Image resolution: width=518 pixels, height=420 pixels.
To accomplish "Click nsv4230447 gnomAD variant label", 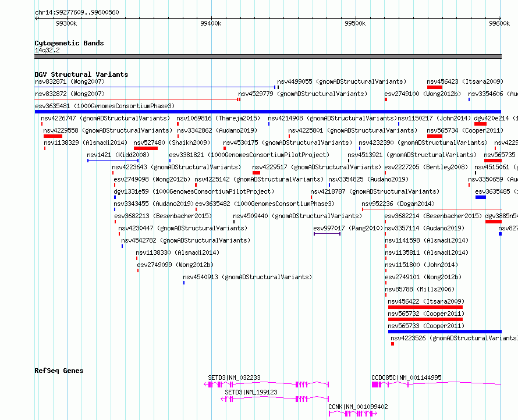I will pos(183,228).
